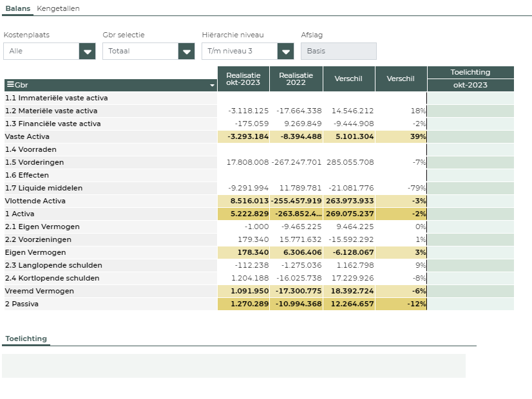Click the Realisatie okt-2023 column header
The image size is (532, 399).
(x=243, y=79)
